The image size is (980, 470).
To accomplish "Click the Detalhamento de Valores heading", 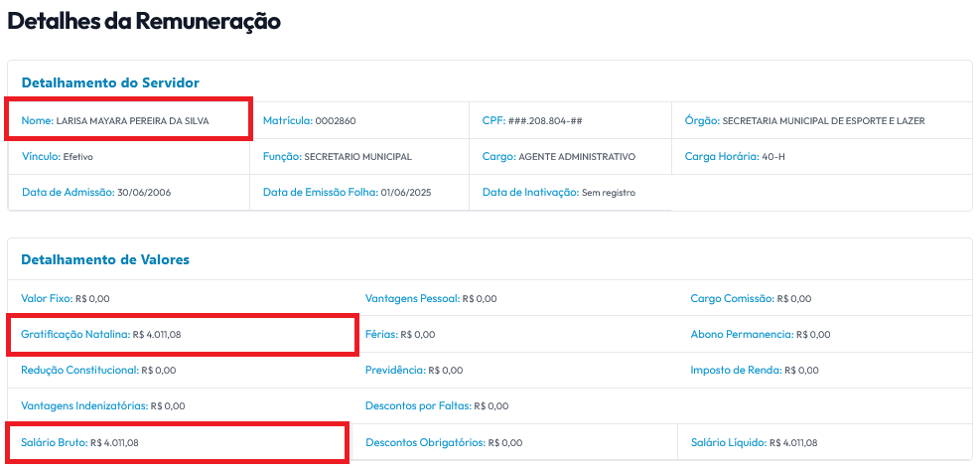I will coord(105,259).
